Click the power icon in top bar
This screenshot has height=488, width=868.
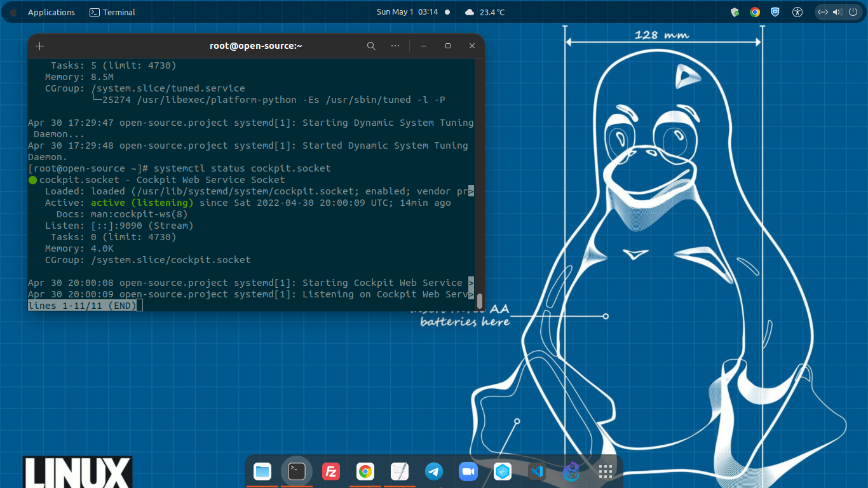pyautogui.click(x=853, y=12)
